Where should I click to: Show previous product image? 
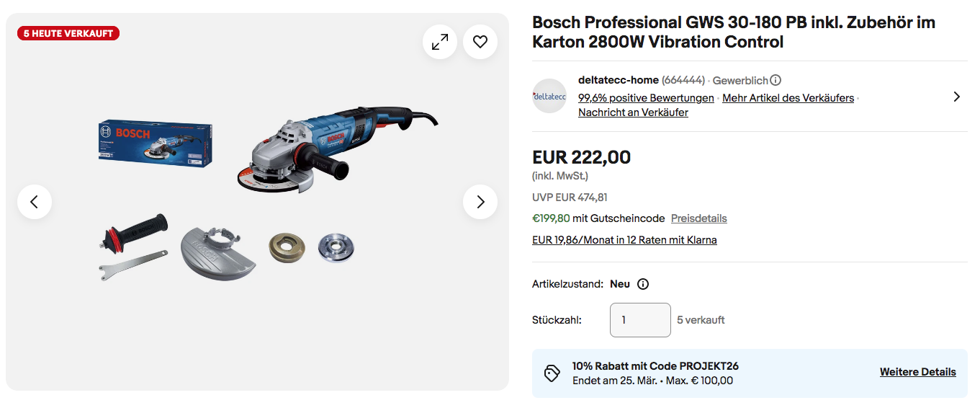pos(35,202)
